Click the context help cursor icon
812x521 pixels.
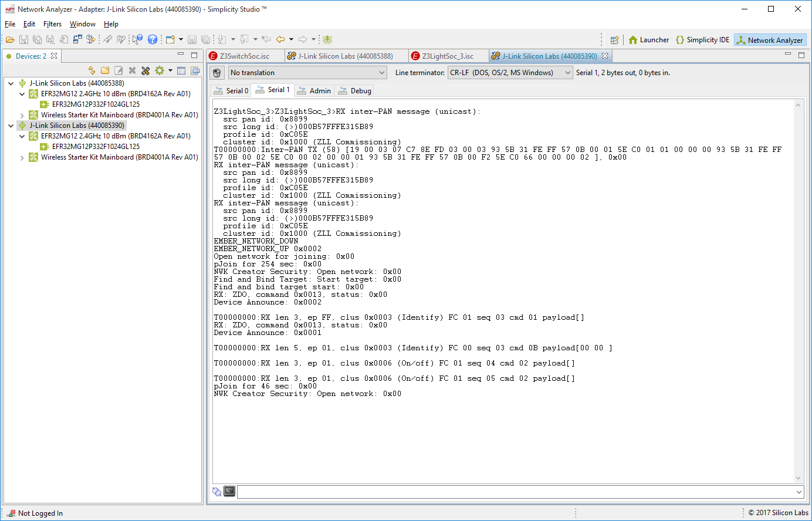137,39
